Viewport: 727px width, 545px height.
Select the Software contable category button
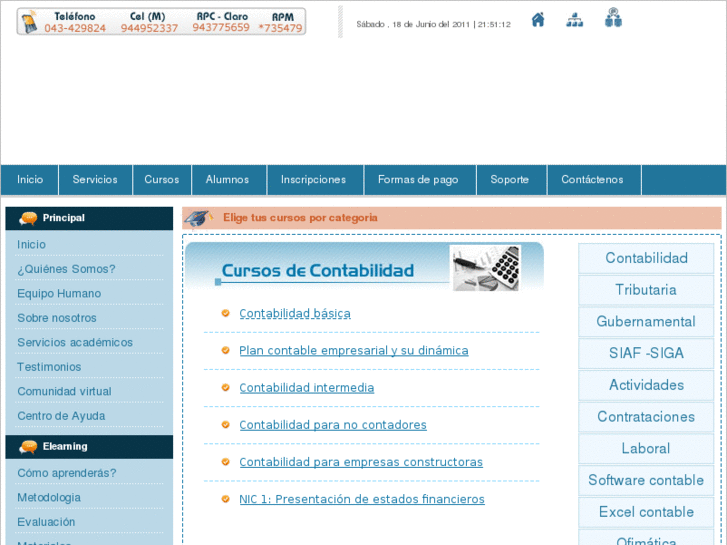pos(646,481)
